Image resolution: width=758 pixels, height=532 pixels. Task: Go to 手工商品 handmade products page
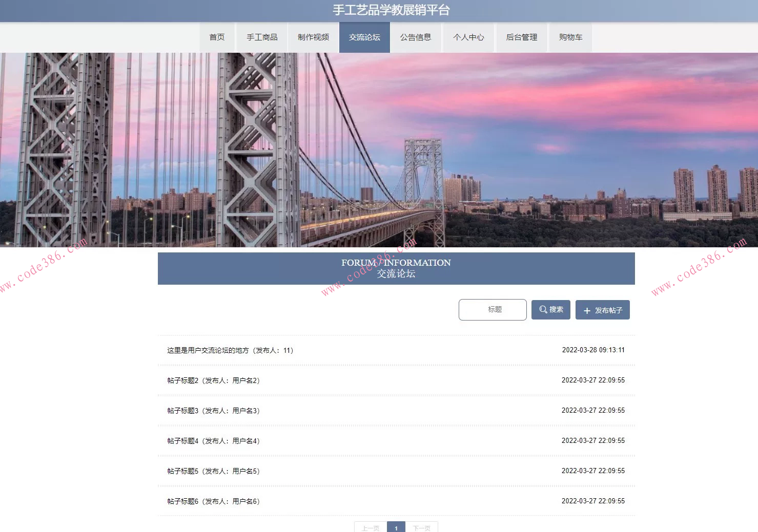262,37
